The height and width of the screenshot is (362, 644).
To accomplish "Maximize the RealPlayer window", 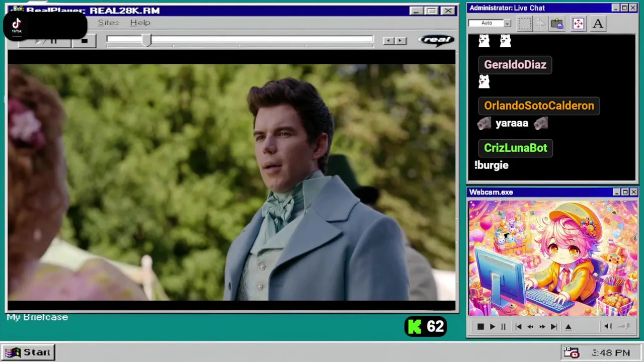I will coord(431,11).
